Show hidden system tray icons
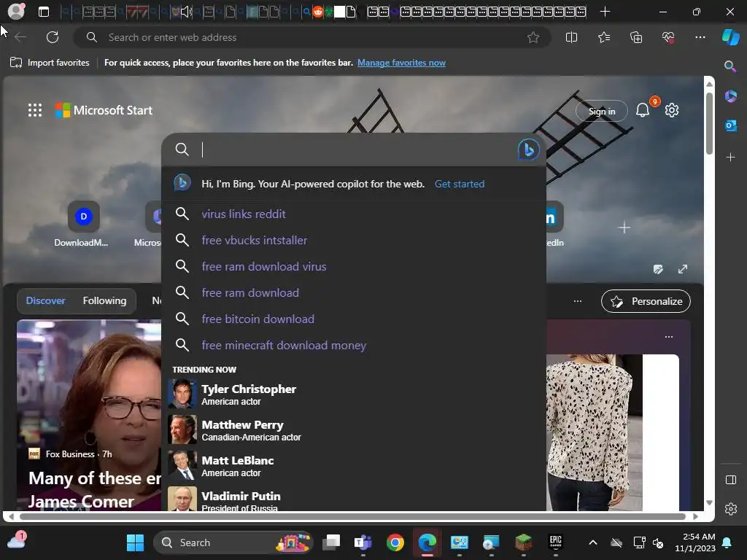 click(592, 542)
